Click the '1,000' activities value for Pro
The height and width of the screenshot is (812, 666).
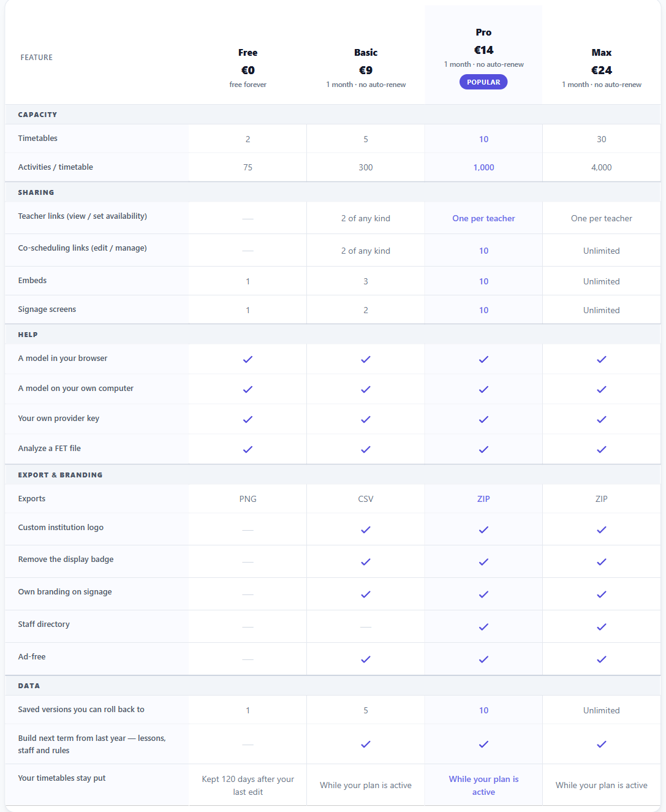point(483,167)
